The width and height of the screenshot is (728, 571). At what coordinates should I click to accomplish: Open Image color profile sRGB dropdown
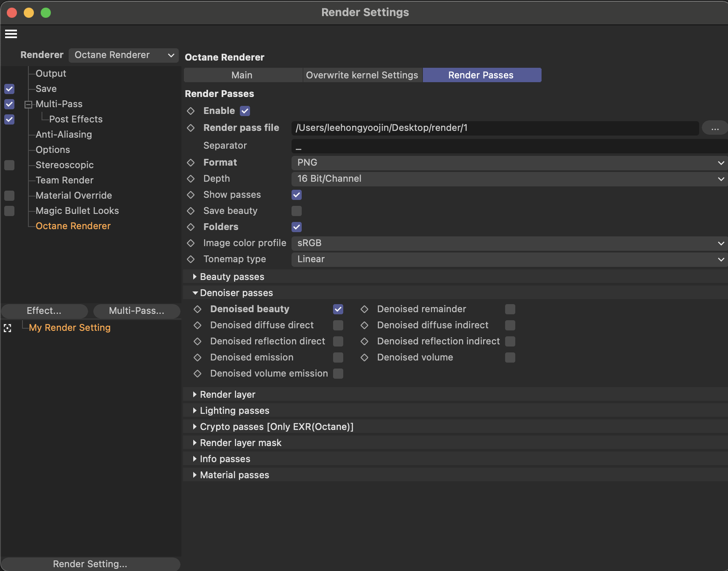[509, 243]
